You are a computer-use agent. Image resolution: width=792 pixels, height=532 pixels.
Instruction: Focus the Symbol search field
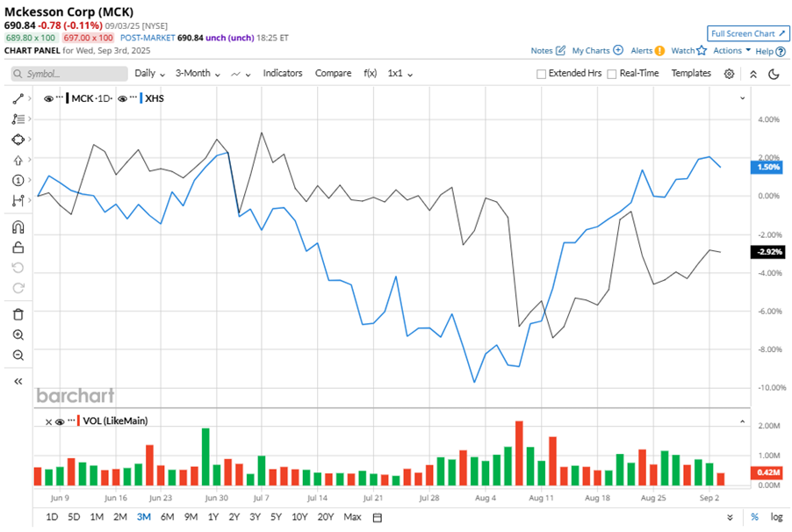69,74
